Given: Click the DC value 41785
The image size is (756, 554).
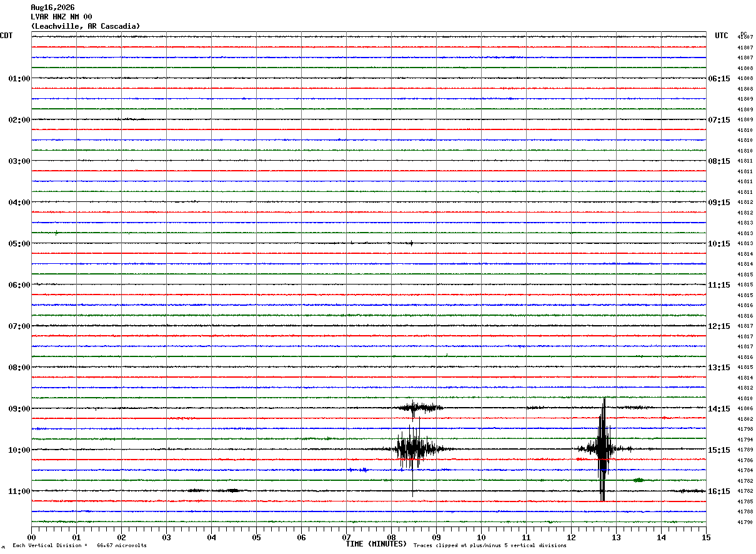Looking at the screenshot, I should 745,501.
